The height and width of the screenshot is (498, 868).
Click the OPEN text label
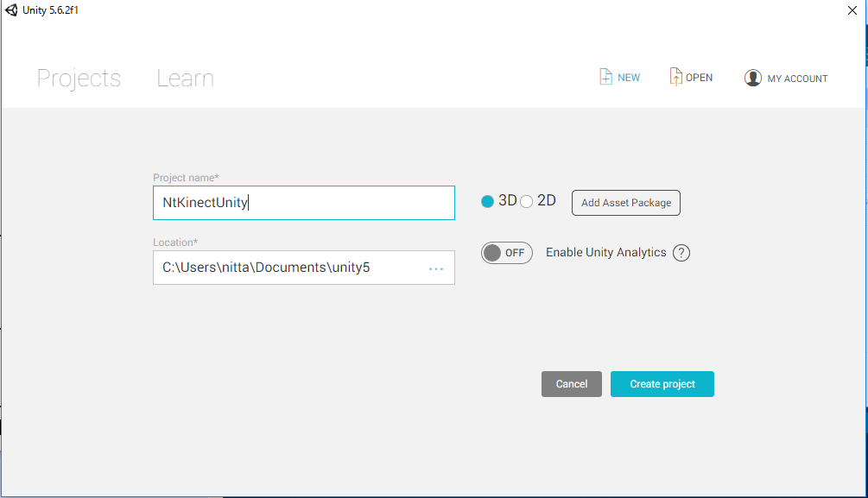(699, 78)
